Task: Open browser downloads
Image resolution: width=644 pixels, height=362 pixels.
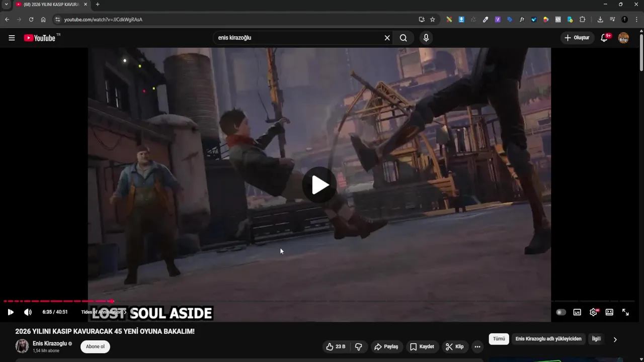Action: (x=600, y=20)
